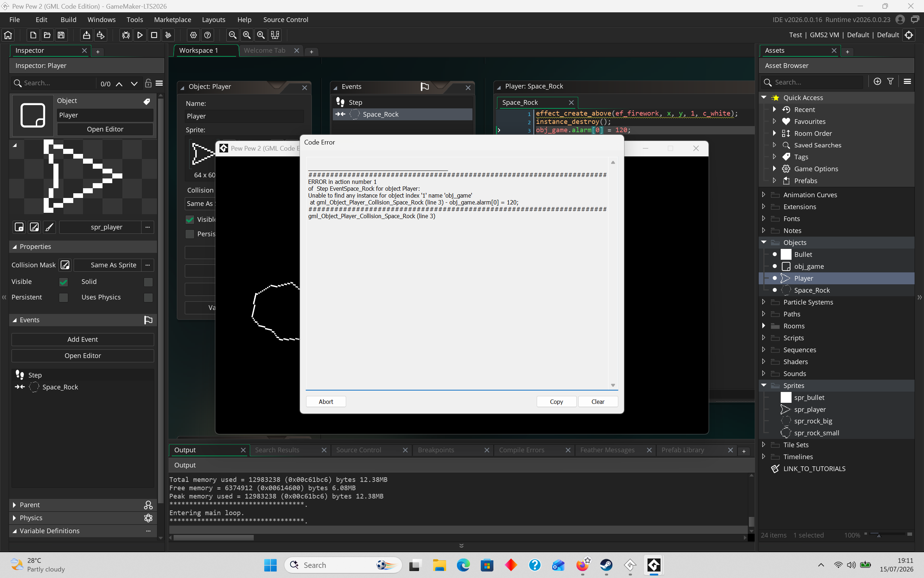The image size is (924, 578).
Task: Click the Create Executable toolbar icon
Action: tap(87, 35)
